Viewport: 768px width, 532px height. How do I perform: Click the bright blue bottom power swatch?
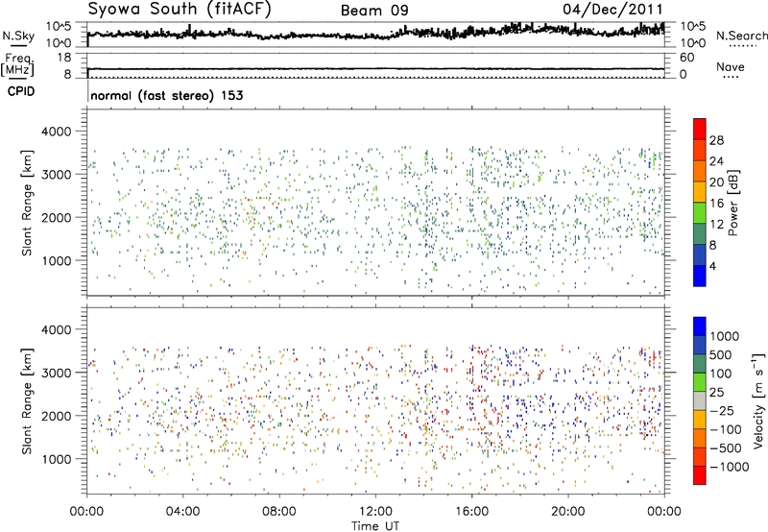tap(700, 276)
